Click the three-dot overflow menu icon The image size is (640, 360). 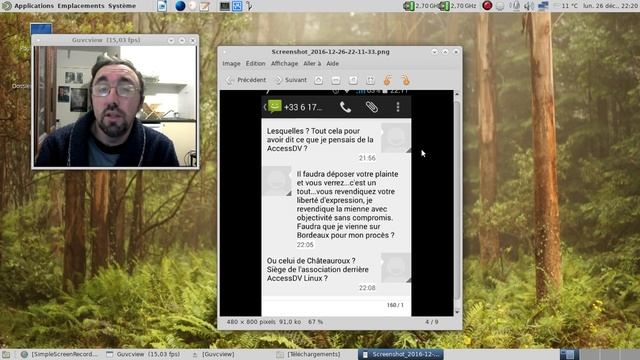click(398, 107)
